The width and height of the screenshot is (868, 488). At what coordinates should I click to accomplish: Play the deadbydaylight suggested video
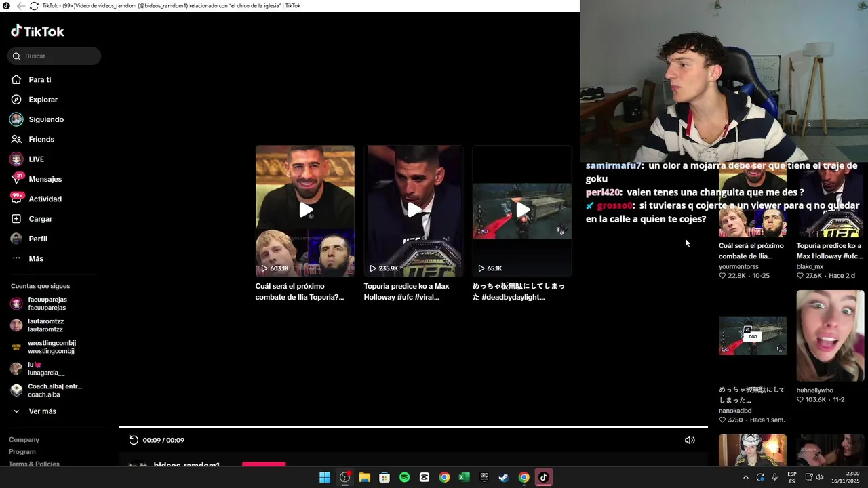(x=522, y=210)
